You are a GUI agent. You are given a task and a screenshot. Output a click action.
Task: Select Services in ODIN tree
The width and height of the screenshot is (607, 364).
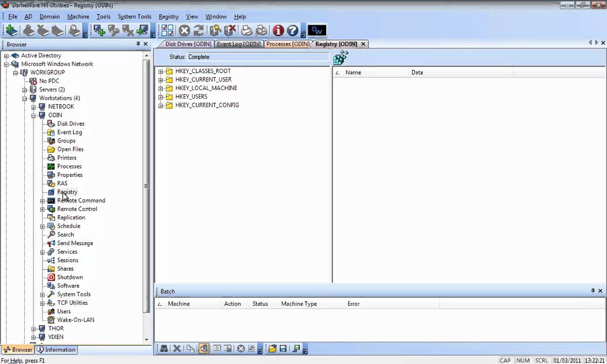[67, 251]
